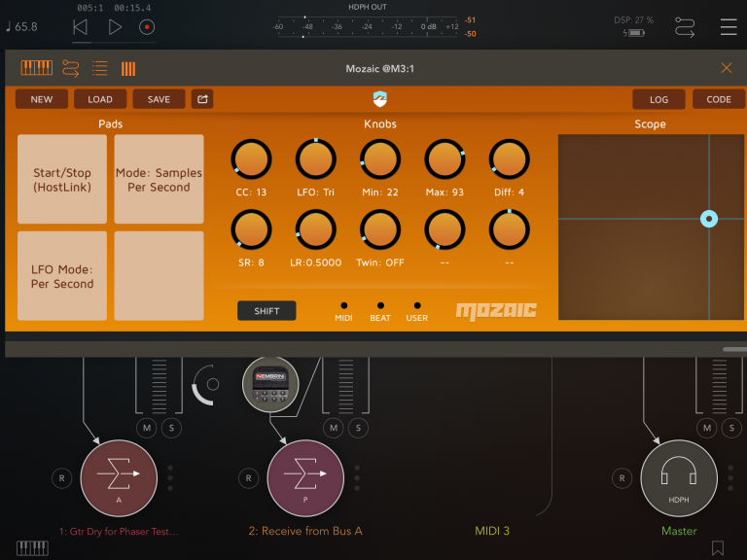This screenshot has height=560, width=747.
Task: Click the SHIFT button
Action: click(267, 311)
